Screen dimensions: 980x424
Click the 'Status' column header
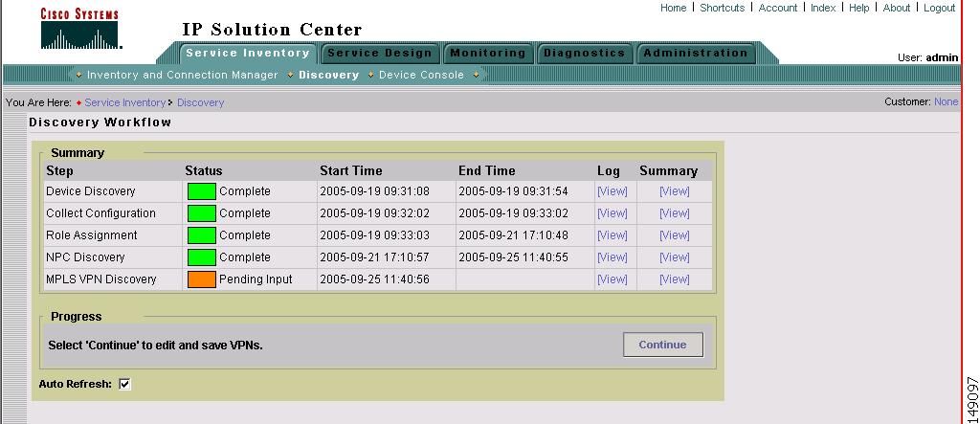[204, 170]
